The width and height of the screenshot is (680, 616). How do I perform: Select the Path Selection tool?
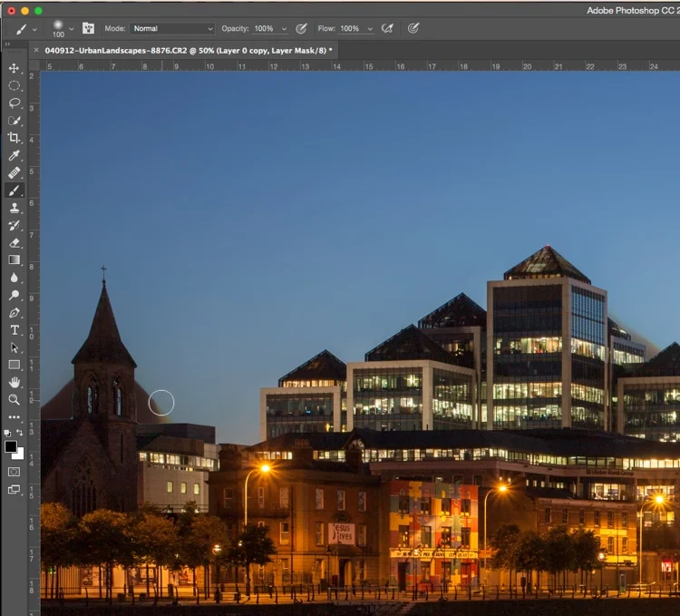[x=14, y=347]
